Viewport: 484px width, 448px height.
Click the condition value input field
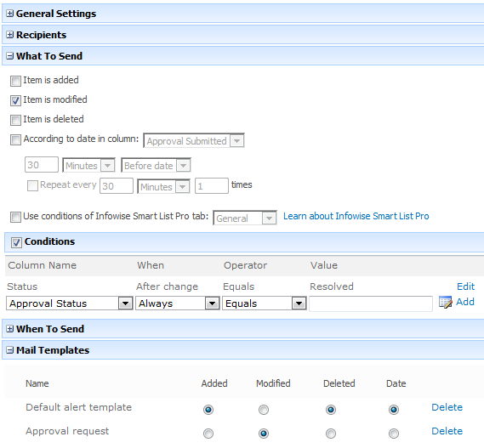[371, 304]
